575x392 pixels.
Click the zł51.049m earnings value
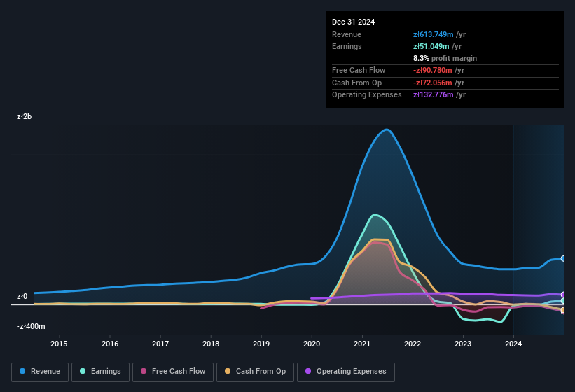pos(431,46)
